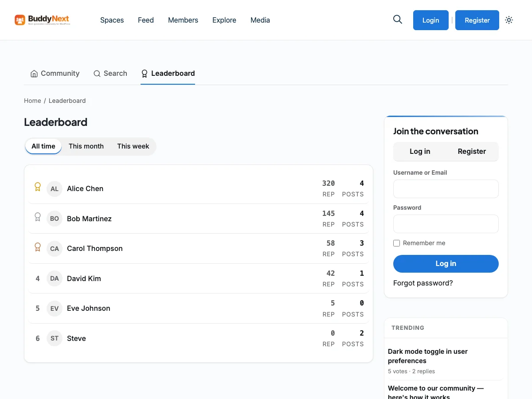Image resolution: width=532 pixels, height=399 pixels.
Task: Click Bob Martinez's 145 REP value
Action: [x=329, y=213]
